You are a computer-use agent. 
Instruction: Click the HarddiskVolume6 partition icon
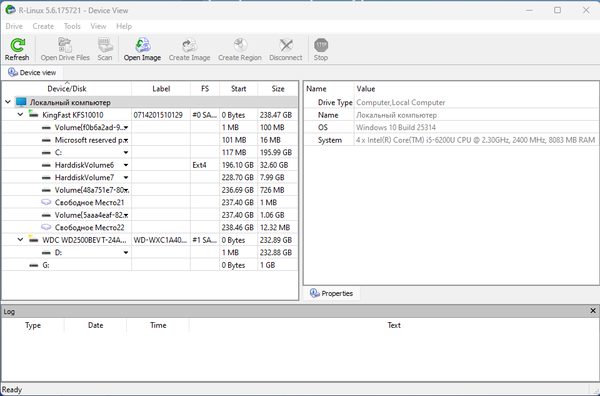click(x=46, y=165)
